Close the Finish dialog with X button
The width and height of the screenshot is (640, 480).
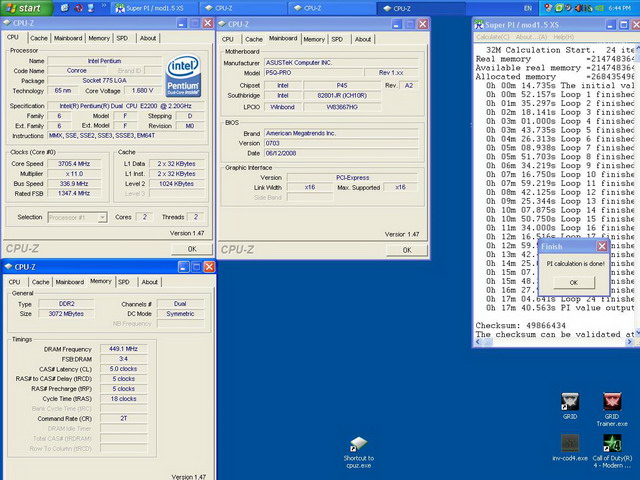tap(601, 246)
